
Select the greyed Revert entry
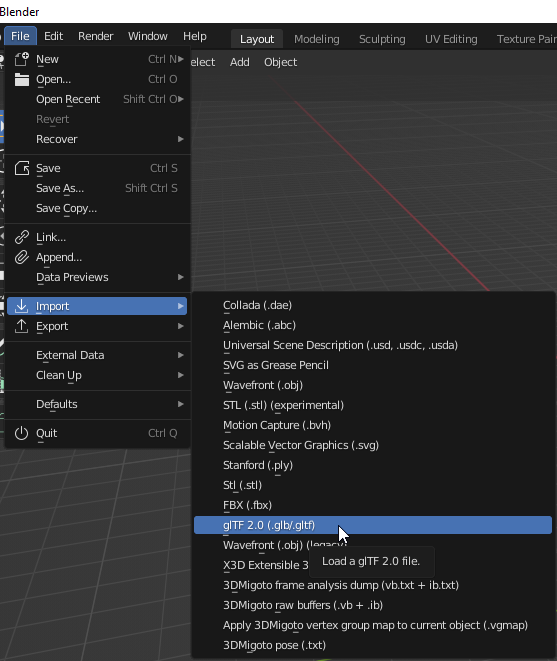(x=97, y=119)
